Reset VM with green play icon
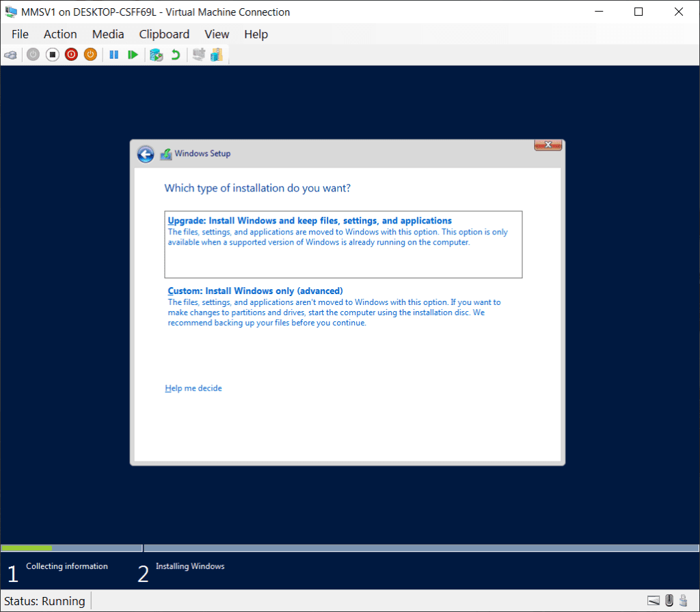This screenshot has height=612, width=700. (x=133, y=55)
